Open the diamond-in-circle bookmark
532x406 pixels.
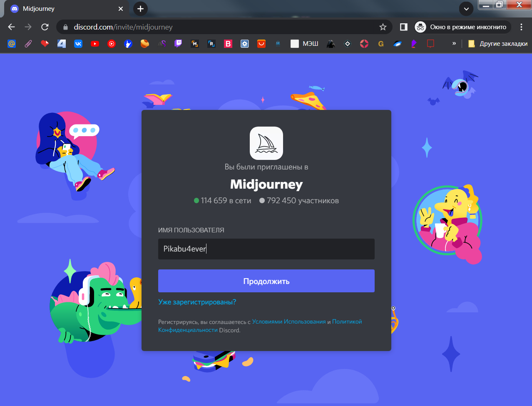348,43
